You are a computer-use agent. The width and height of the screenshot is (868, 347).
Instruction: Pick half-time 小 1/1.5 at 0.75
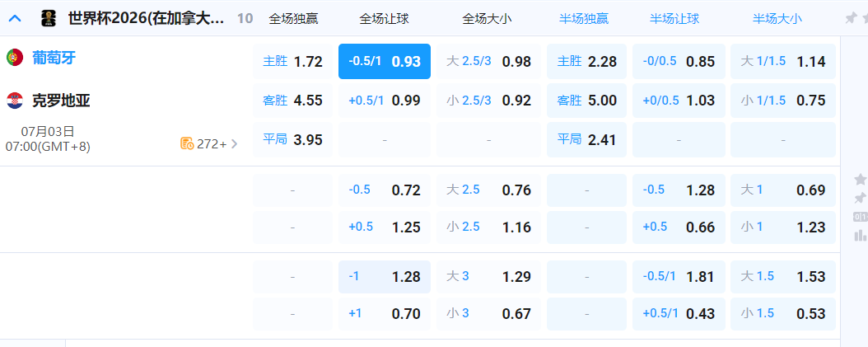(783, 101)
